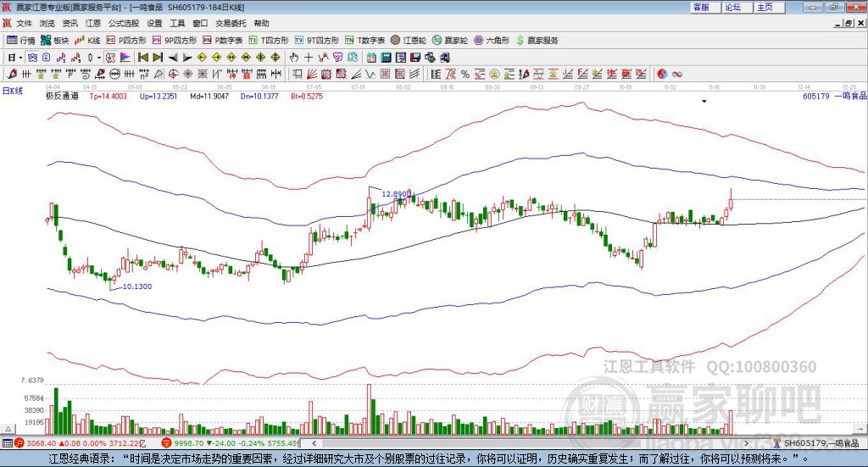868x467 pixels.
Task: Open the 9P四方形 tool
Action: 175,41
